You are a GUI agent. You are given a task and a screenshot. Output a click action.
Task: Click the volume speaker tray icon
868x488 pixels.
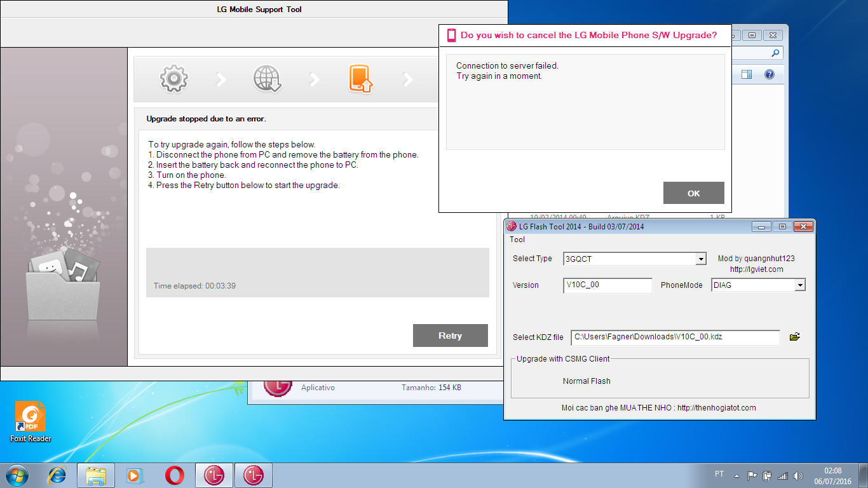click(x=798, y=475)
